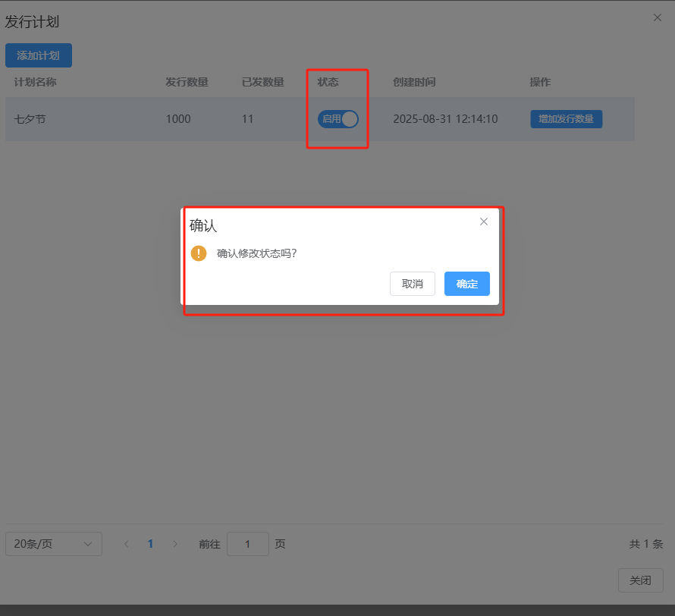Click 增加发行数量 for the 七夕节 plan
This screenshot has width=675, height=616.
pos(566,119)
